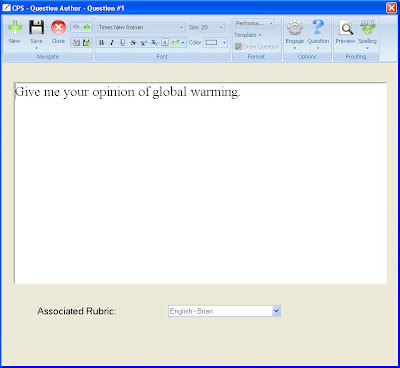Open the Times New Roman font dropdown
Viewport: 400px width, 368px height.
coord(141,27)
